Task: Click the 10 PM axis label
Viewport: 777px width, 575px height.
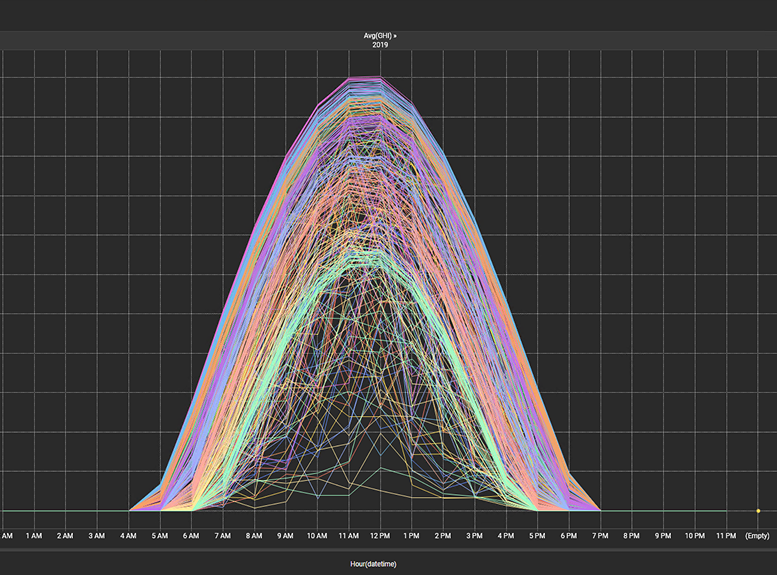Action: [695, 536]
